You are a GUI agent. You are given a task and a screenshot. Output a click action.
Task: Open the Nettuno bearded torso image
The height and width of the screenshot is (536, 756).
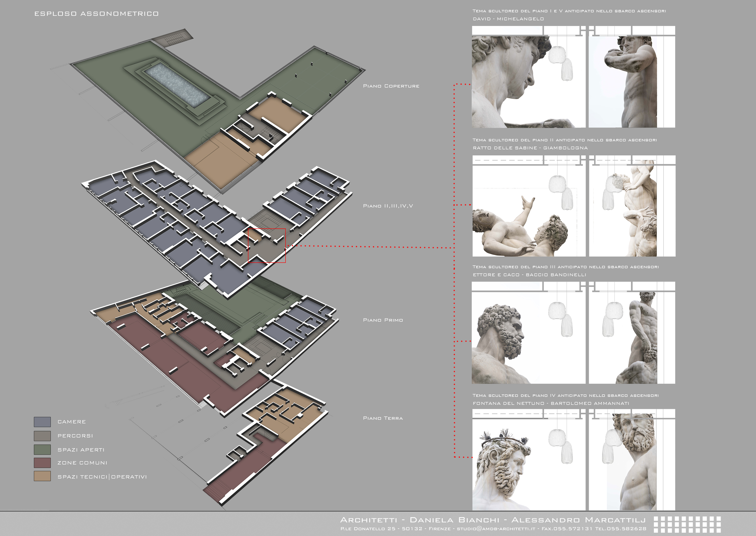[x=632, y=460]
